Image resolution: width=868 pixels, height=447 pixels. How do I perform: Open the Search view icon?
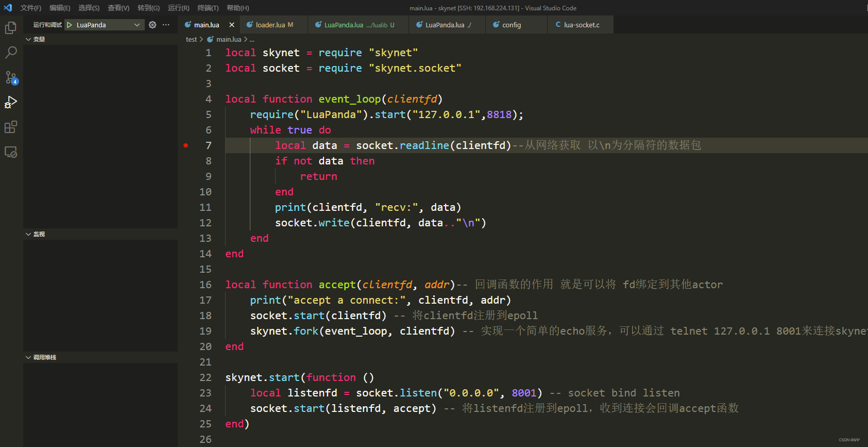pos(11,53)
